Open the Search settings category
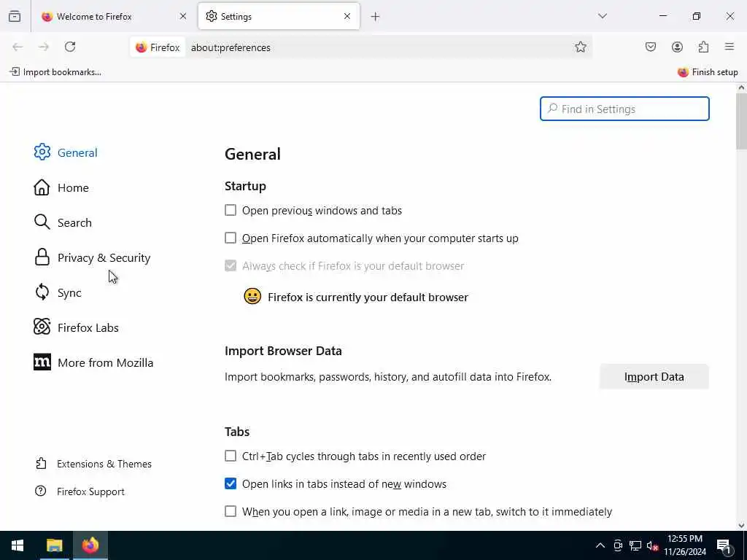Screen dimensions: 747x560 tap(75, 222)
